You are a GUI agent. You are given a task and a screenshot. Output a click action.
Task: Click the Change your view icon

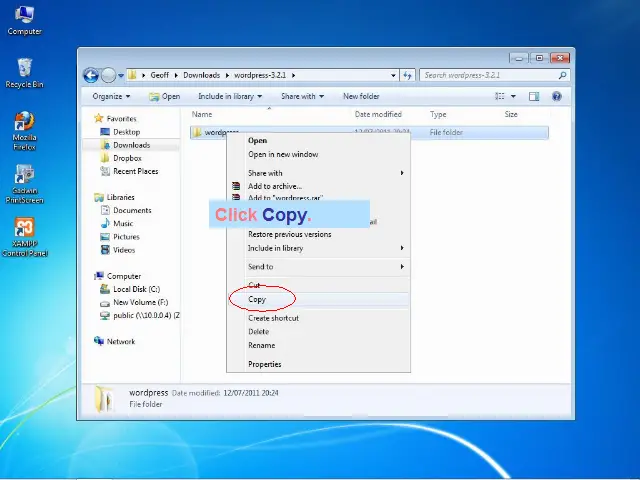(500, 96)
